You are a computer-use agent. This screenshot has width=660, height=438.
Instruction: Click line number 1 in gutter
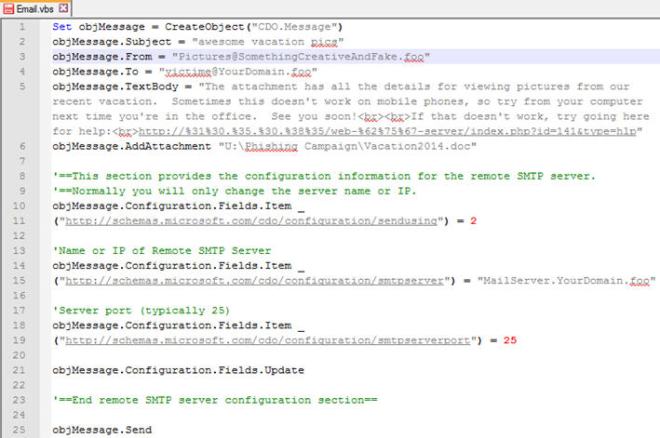(22, 27)
